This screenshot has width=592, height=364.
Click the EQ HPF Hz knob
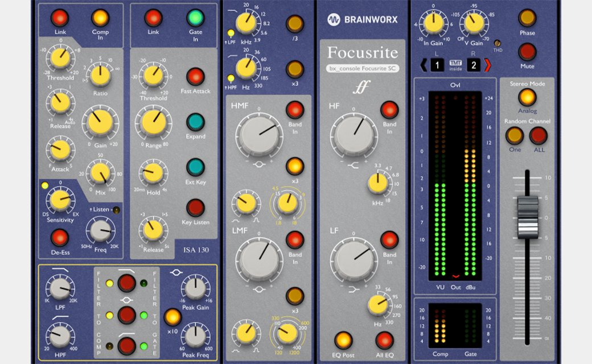coord(246,68)
